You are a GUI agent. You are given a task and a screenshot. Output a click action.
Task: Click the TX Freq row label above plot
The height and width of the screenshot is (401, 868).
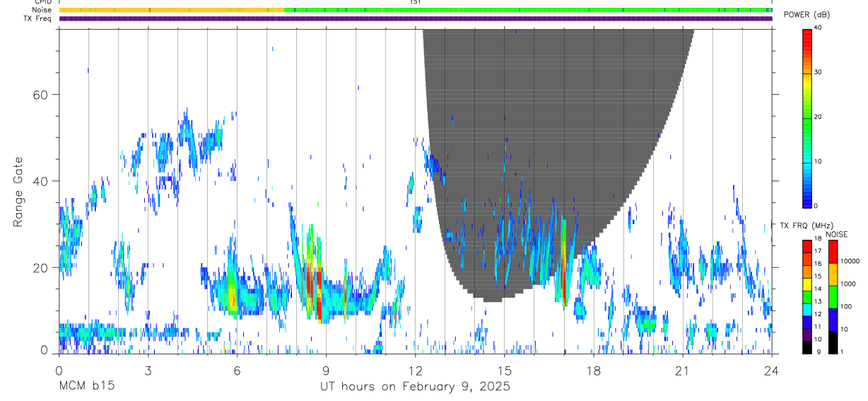click(x=37, y=18)
